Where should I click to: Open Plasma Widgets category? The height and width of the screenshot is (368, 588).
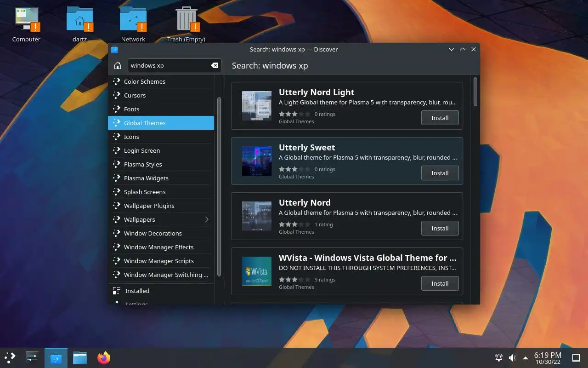coord(161,178)
